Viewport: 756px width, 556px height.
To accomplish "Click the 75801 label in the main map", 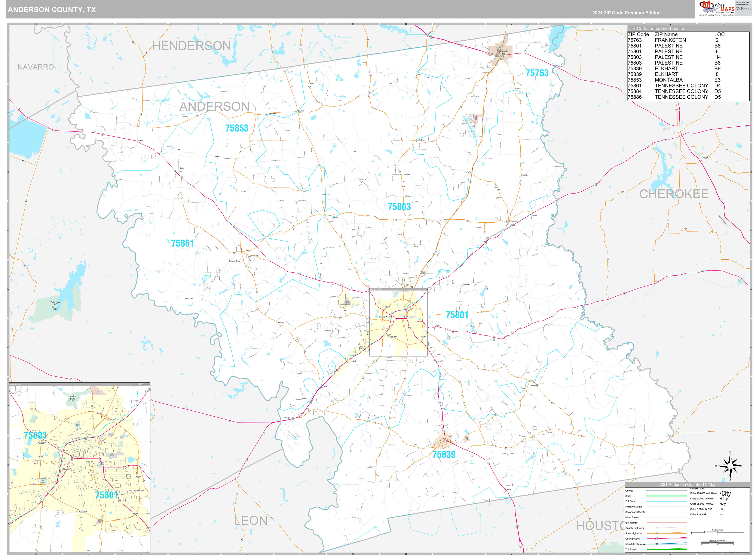I will tap(457, 315).
